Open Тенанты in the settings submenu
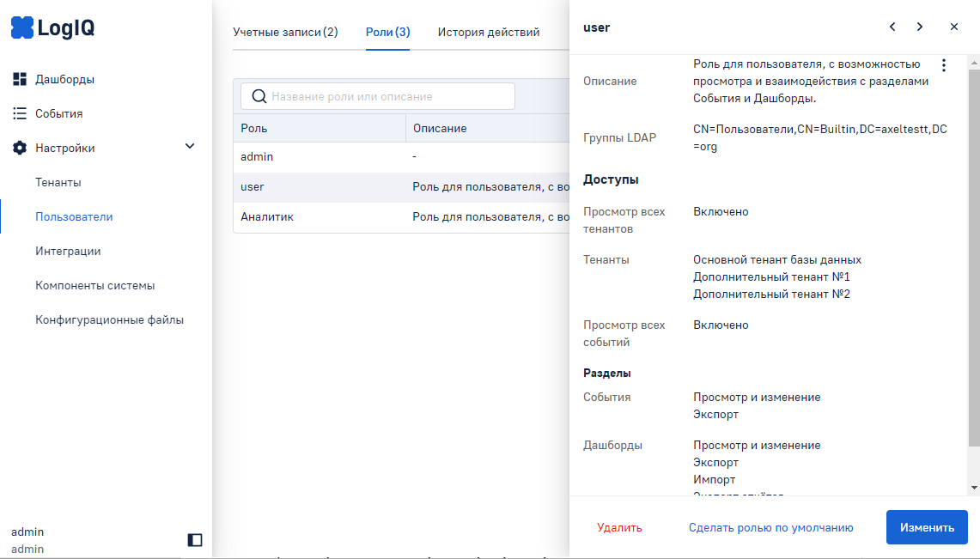 pos(58,182)
